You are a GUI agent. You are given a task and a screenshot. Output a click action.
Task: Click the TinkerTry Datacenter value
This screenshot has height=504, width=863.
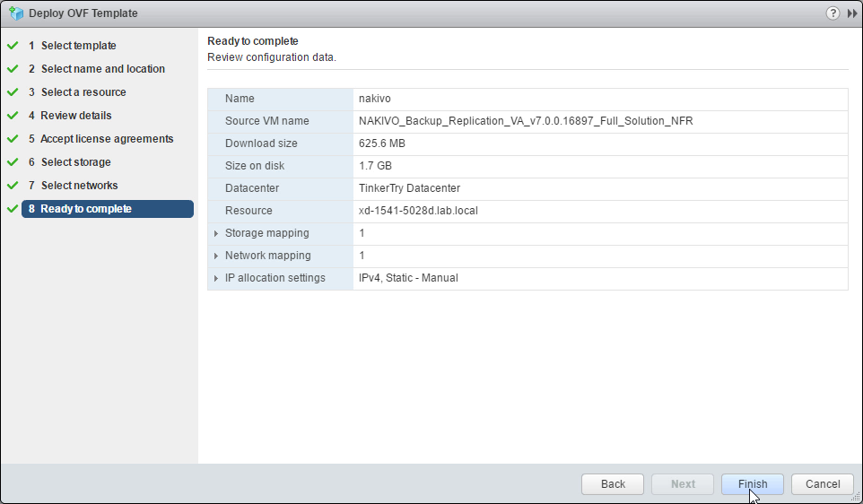[409, 188]
